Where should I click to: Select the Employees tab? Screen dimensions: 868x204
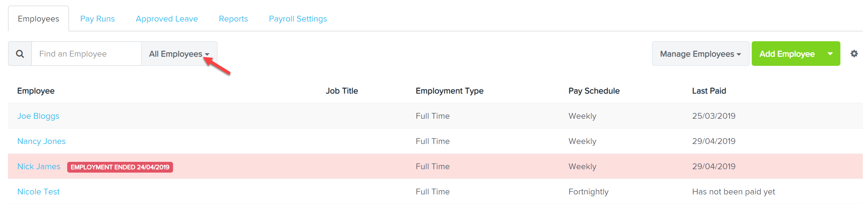pyautogui.click(x=38, y=19)
